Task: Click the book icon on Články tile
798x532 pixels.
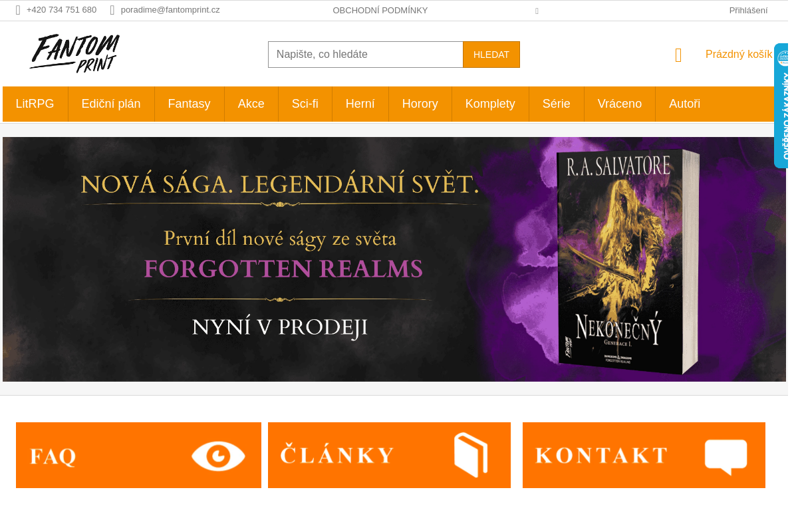Action: 471,455
